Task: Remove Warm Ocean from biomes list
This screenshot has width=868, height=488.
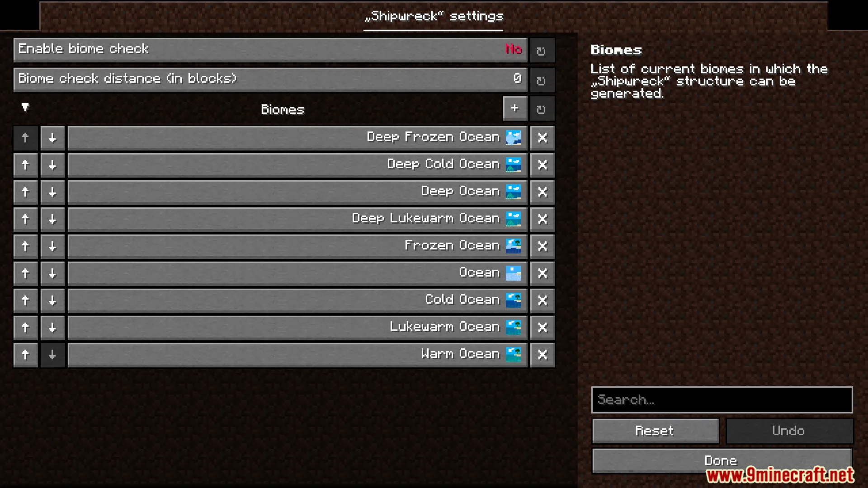Action: pyautogui.click(x=541, y=354)
